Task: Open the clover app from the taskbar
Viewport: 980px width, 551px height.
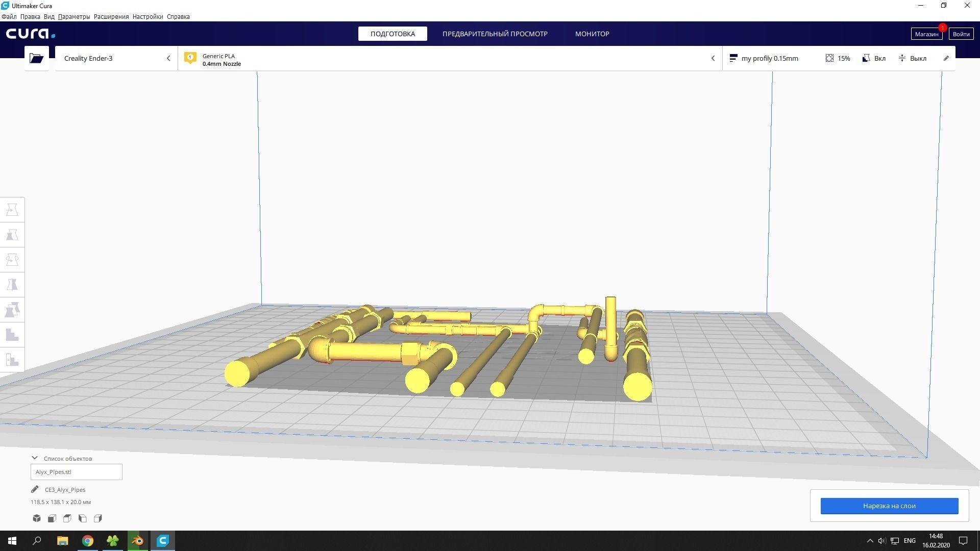Action: [x=113, y=541]
